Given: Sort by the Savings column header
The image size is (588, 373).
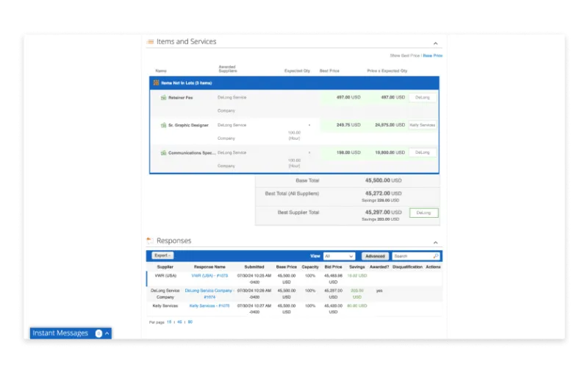Looking at the screenshot, I should click(x=357, y=267).
